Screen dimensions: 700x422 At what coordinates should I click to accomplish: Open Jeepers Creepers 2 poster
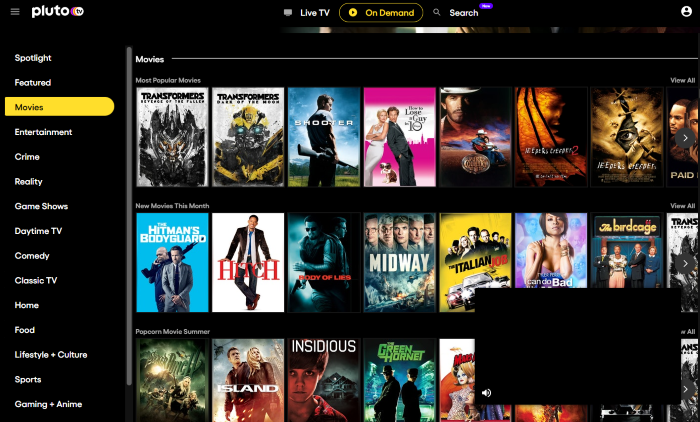point(551,137)
